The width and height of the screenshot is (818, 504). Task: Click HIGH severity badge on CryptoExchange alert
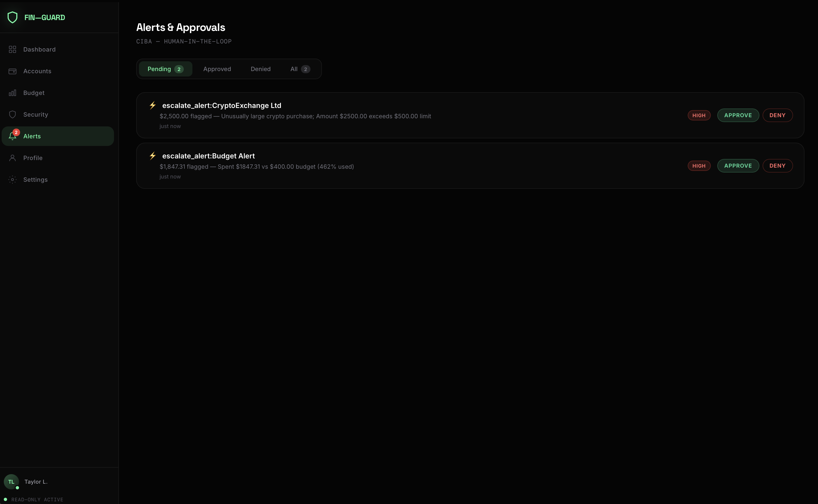point(699,115)
